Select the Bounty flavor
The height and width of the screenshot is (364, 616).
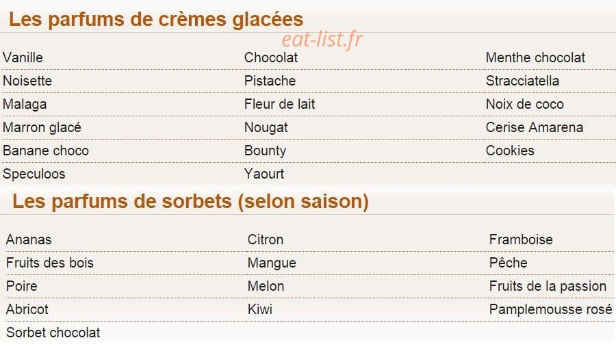tap(265, 151)
